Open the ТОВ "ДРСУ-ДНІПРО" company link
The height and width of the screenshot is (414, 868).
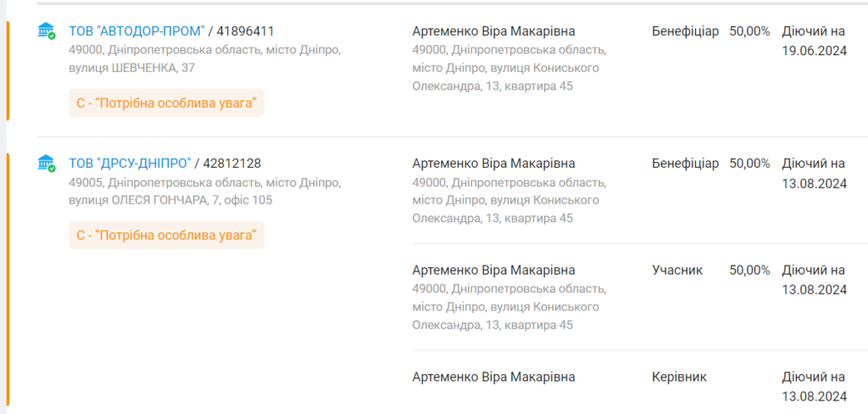point(130,164)
